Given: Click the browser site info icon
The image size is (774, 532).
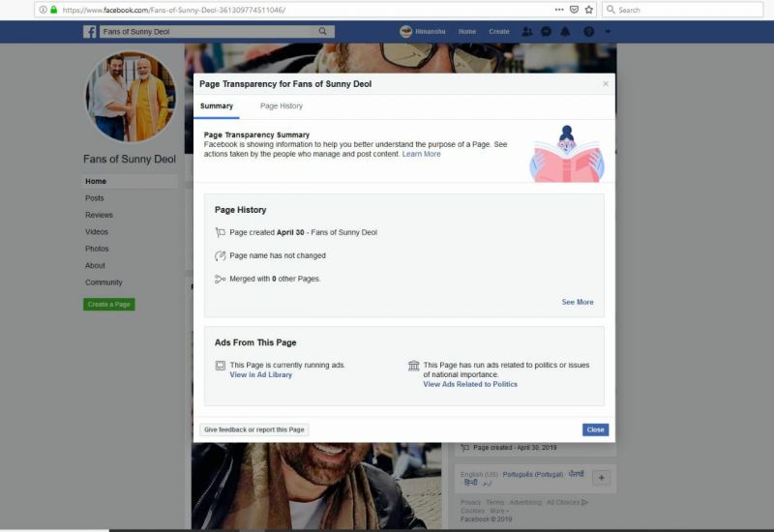Looking at the screenshot, I should click(43, 10).
